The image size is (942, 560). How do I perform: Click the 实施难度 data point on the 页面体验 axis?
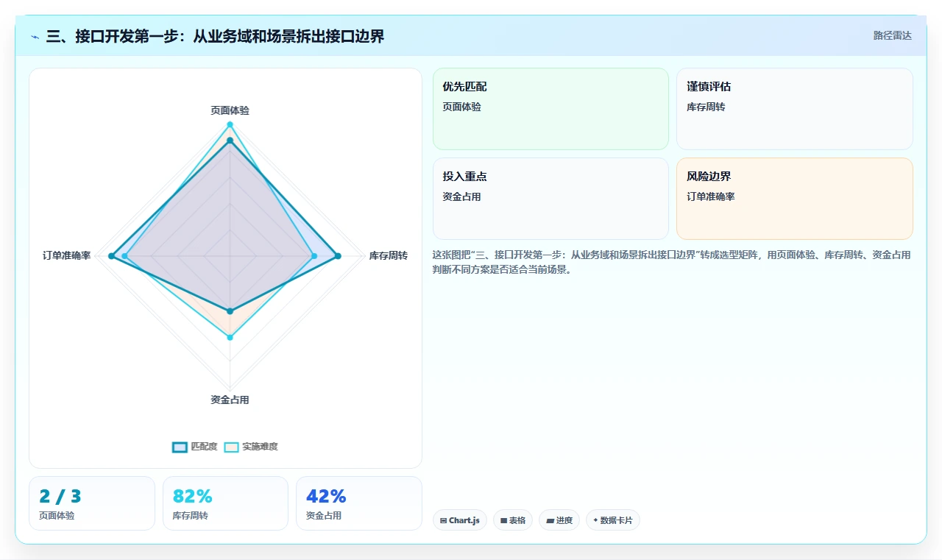[x=230, y=124]
